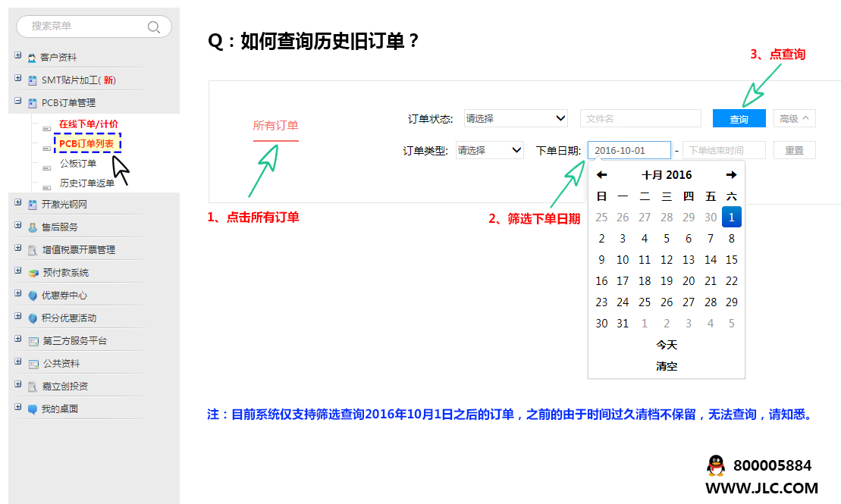Click the 优惠券中心 shield icon
Image resolution: width=841 pixels, height=504 pixels.
33,296
